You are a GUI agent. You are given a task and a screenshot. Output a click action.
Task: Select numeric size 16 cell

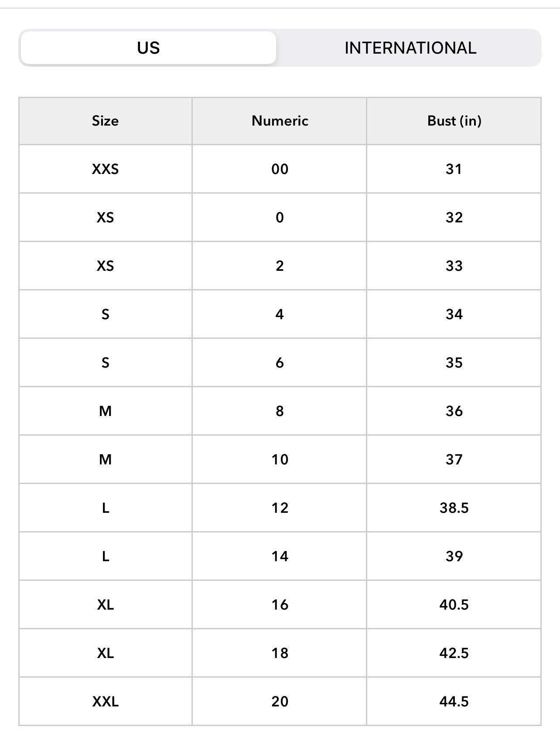point(280,605)
